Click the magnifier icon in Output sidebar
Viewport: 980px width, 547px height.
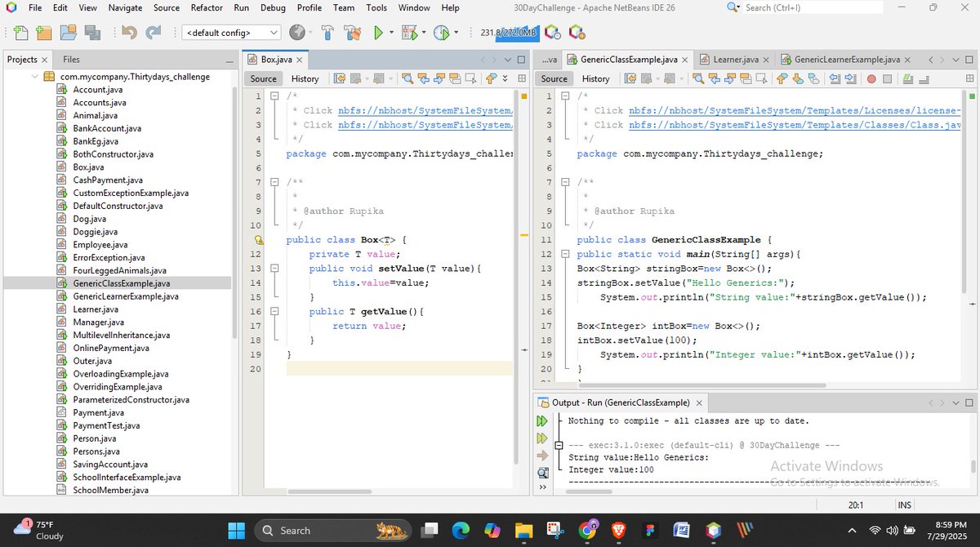click(542, 473)
